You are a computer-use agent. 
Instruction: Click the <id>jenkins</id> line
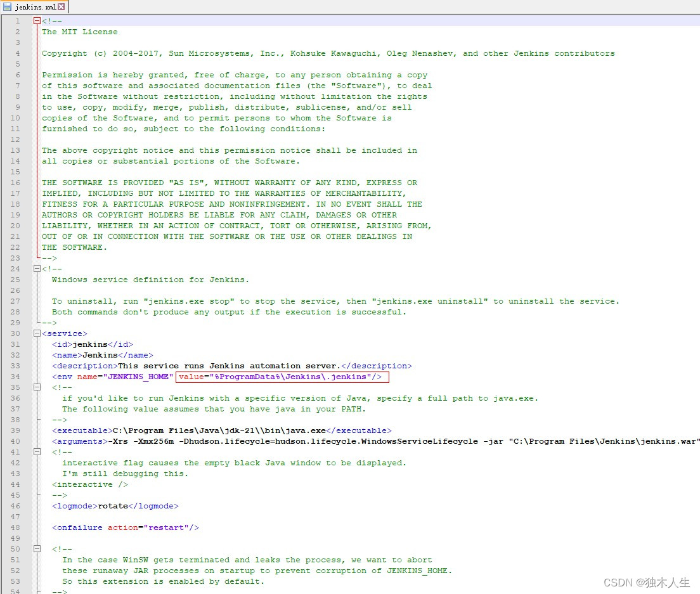[x=93, y=344]
